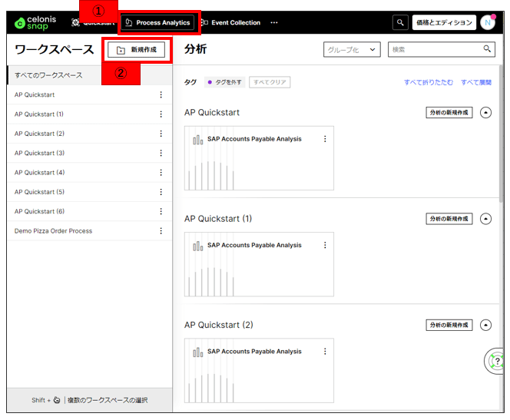Open the Event Collection tab
This screenshot has height=420, width=510.
[230, 22]
